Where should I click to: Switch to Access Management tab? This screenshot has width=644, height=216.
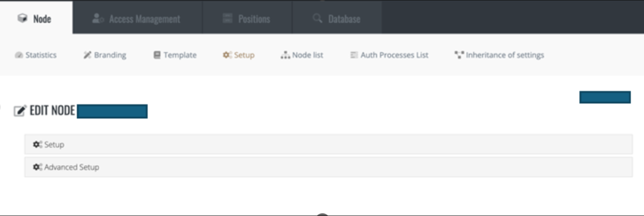(x=137, y=19)
